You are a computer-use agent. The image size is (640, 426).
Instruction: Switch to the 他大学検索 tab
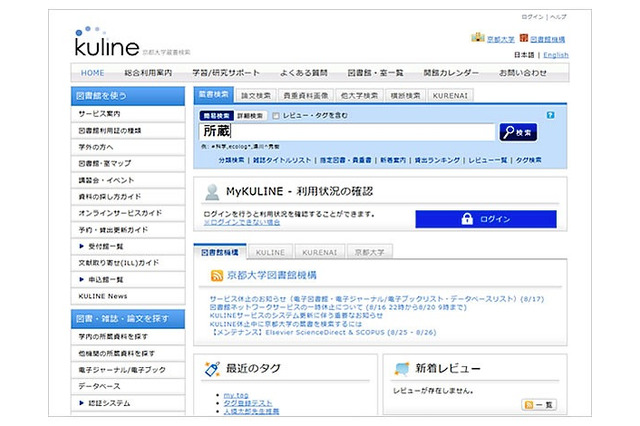point(359,95)
